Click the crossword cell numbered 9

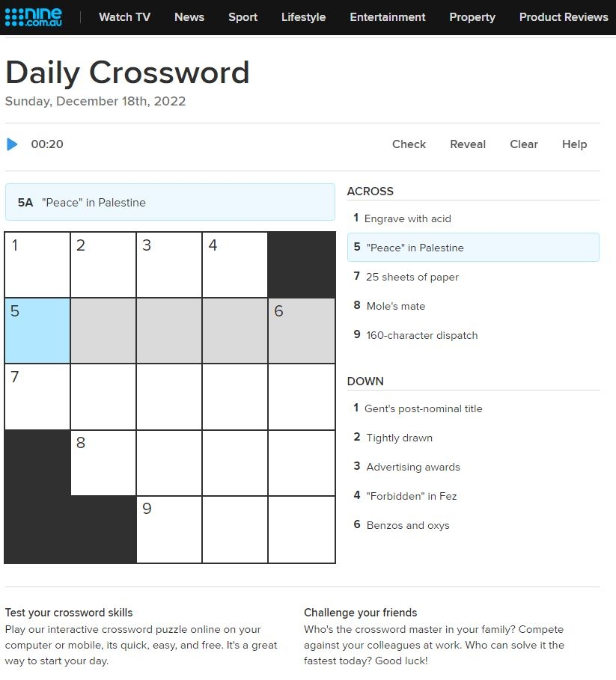coord(169,529)
